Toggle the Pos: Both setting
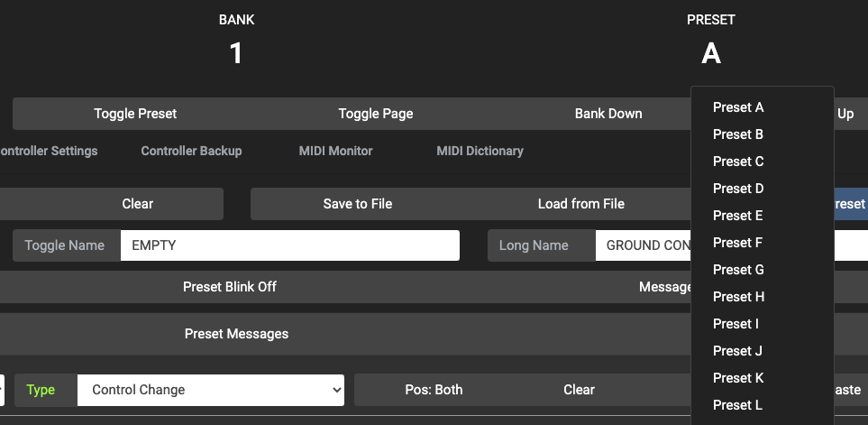The width and height of the screenshot is (868, 425). [434, 390]
